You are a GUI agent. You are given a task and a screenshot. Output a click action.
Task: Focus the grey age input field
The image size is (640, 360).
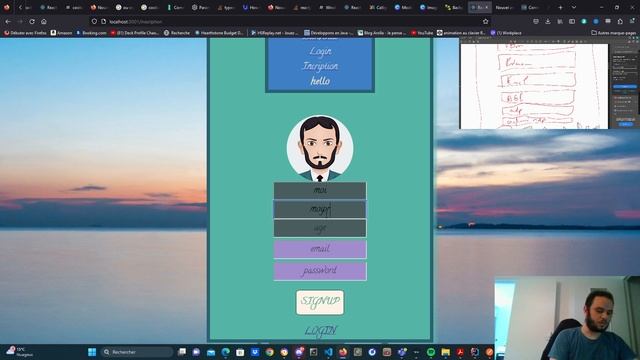click(320, 228)
